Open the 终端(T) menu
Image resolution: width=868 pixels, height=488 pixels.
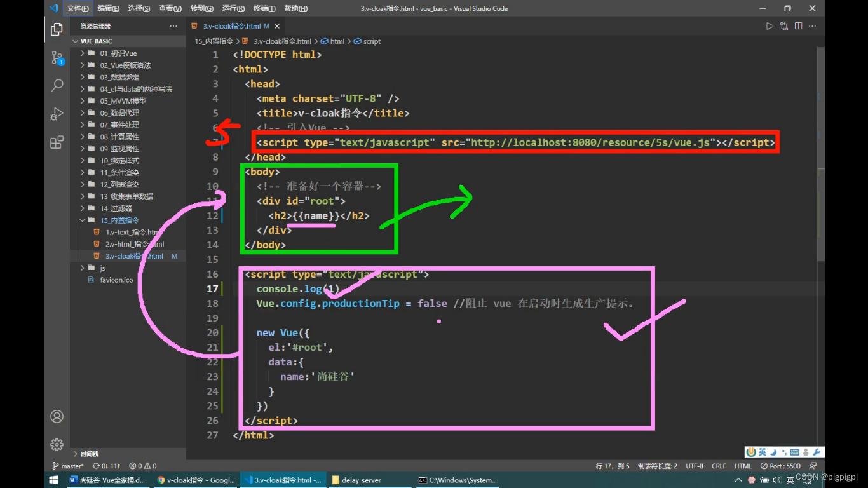pos(264,8)
